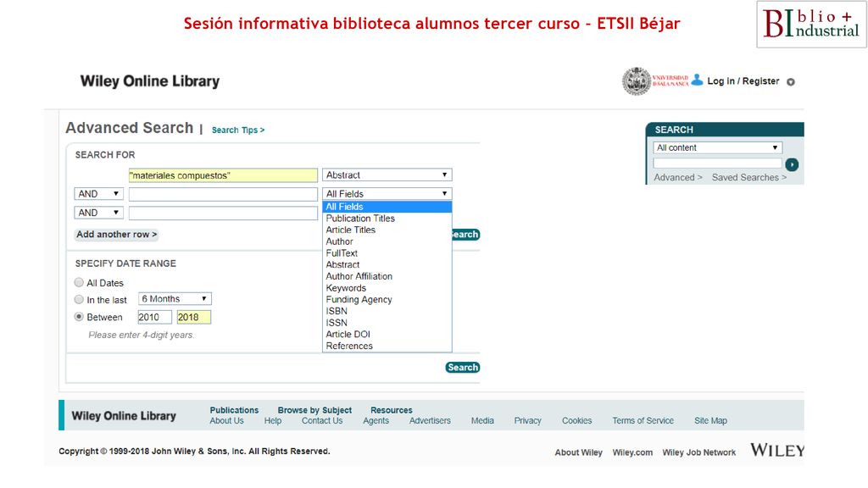Click the Biblio + Industrial logo
The image size is (868, 488).
(x=811, y=25)
